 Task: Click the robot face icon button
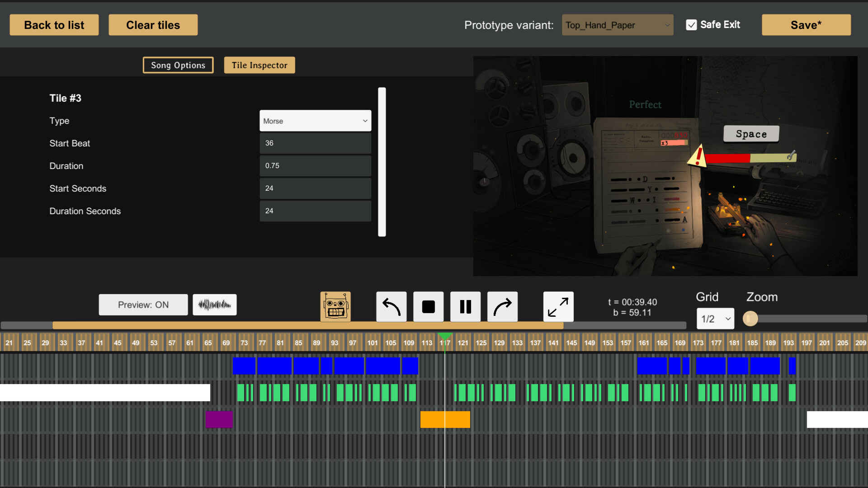click(335, 307)
